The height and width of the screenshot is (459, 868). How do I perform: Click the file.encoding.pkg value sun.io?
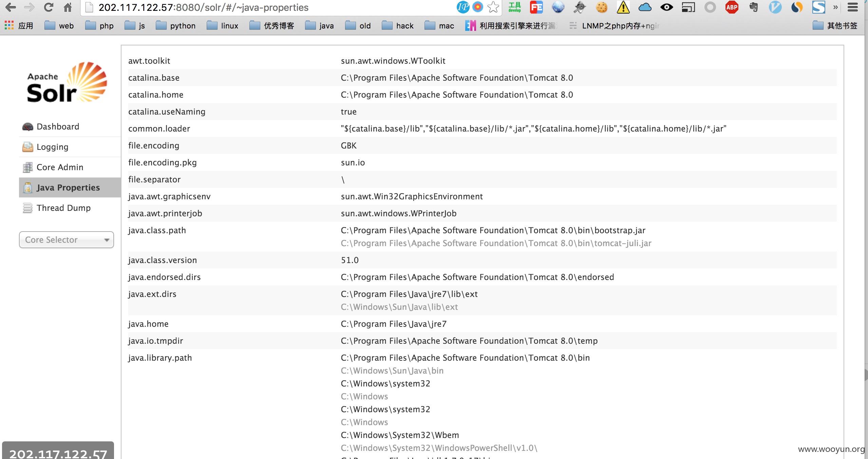click(353, 162)
